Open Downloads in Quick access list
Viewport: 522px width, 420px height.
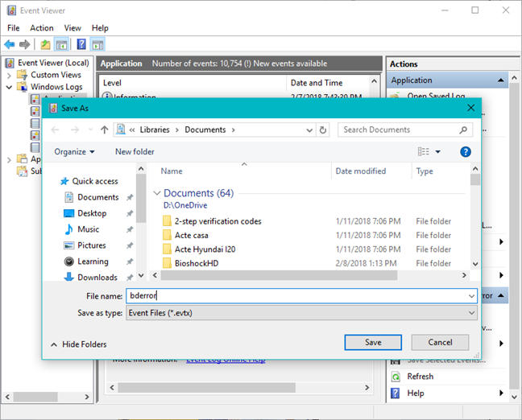click(x=90, y=277)
